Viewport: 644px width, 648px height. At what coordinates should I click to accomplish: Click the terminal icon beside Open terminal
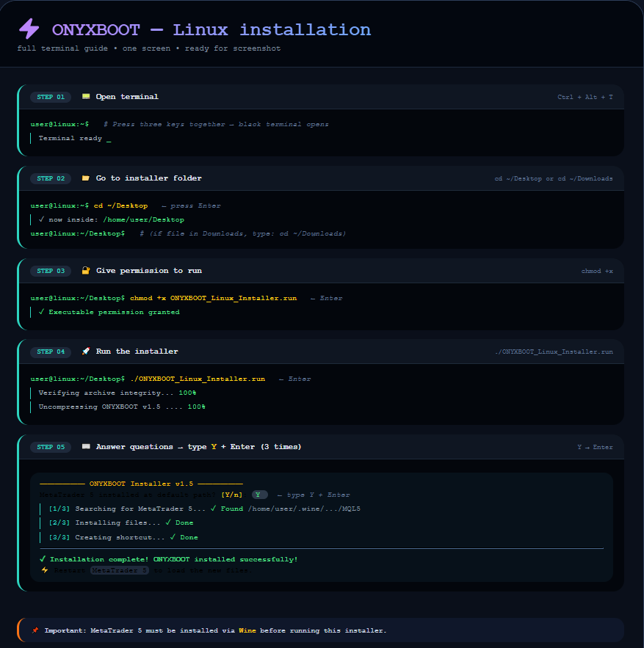(x=86, y=97)
